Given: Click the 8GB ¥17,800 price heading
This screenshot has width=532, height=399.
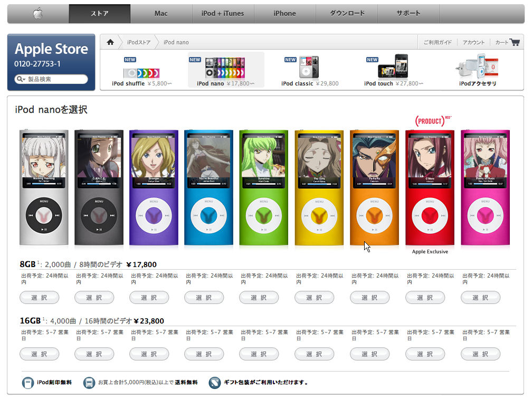Looking at the screenshot, I should coord(88,264).
